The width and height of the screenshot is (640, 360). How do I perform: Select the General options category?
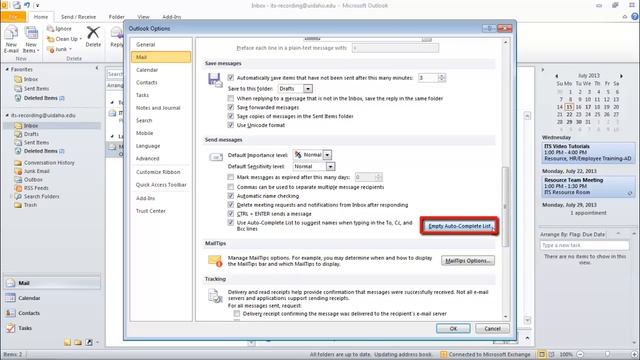coord(161,44)
